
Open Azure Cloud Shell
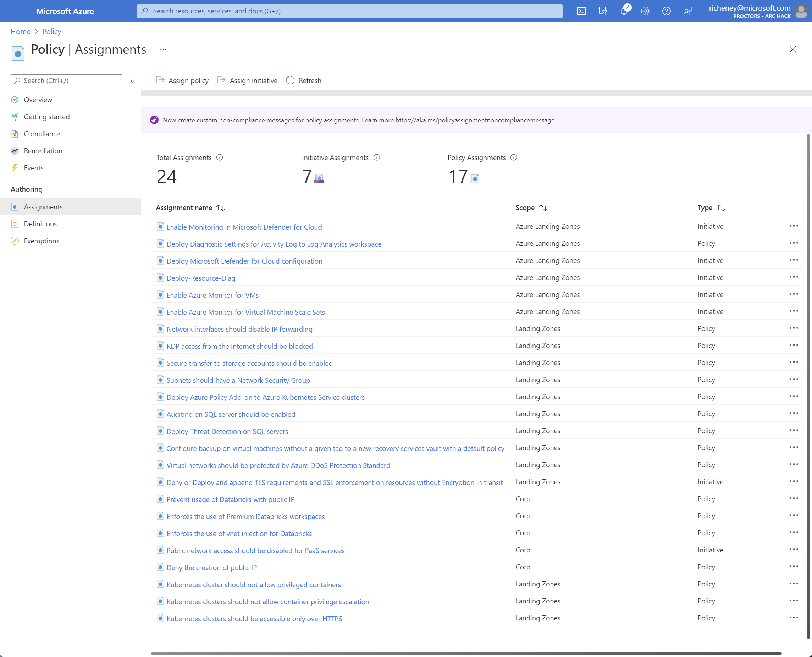click(x=581, y=11)
